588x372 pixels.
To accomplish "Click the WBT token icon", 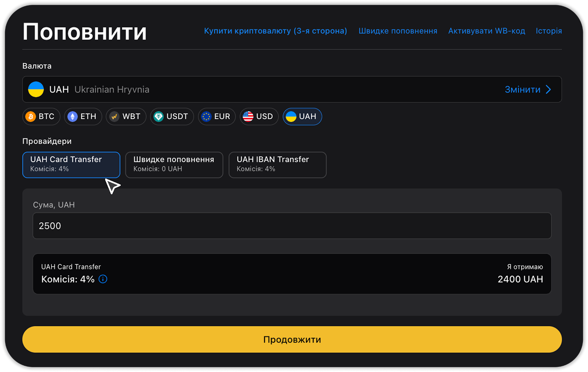I will pos(114,117).
